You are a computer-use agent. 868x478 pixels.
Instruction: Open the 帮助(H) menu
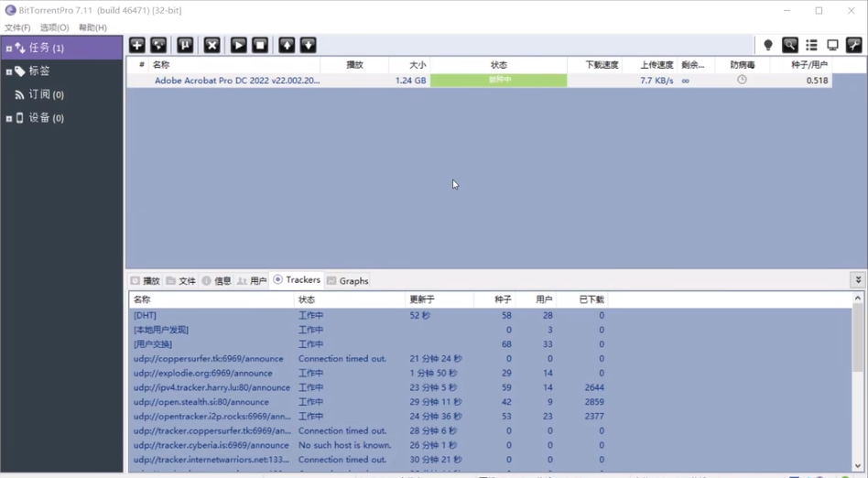click(x=92, y=27)
